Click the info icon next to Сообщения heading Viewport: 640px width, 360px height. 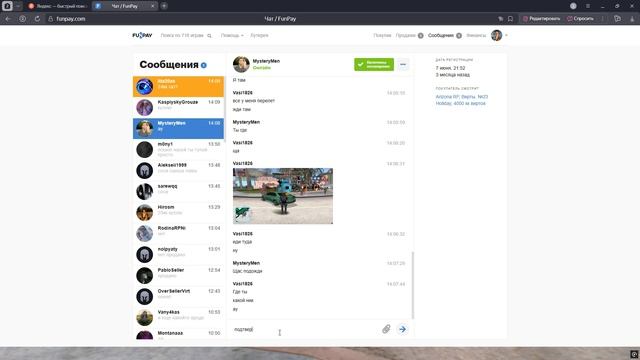tap(204, 65)
